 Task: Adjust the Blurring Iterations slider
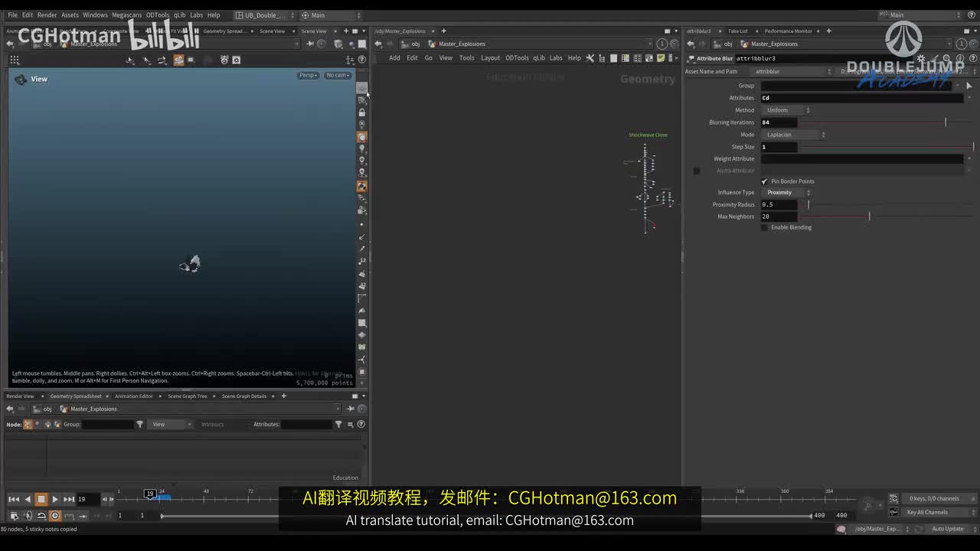tap(887, 122)
